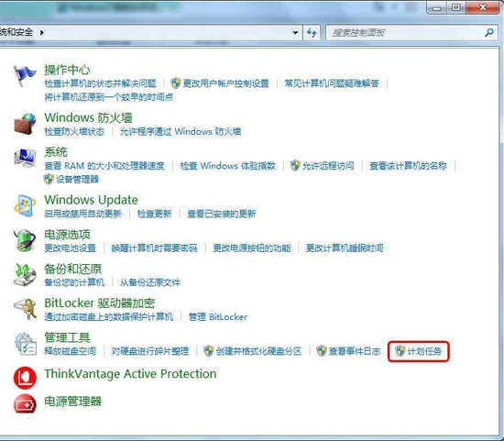Image resolution: width=504 pixels, height=441 pixels.
Task: Open the 电源管理器 heading link
Action: click(x=72, y=401)
